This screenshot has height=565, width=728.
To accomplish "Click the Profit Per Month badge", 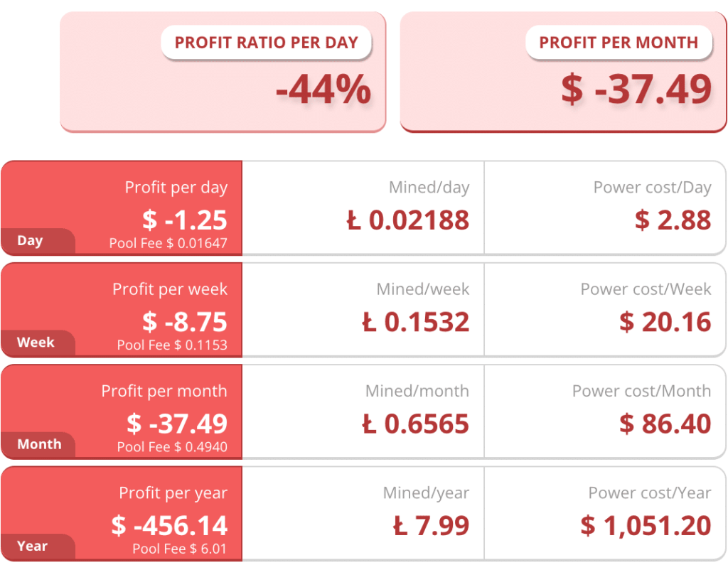I will 619,43.
